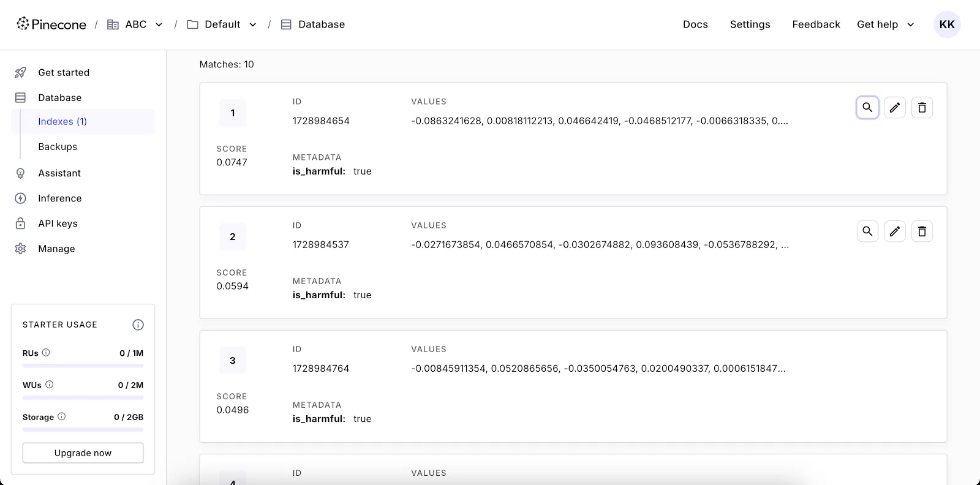This screenshot has width=980, height=485.
Task: Open the KK user avatar menu
Action: coord(947,24)
